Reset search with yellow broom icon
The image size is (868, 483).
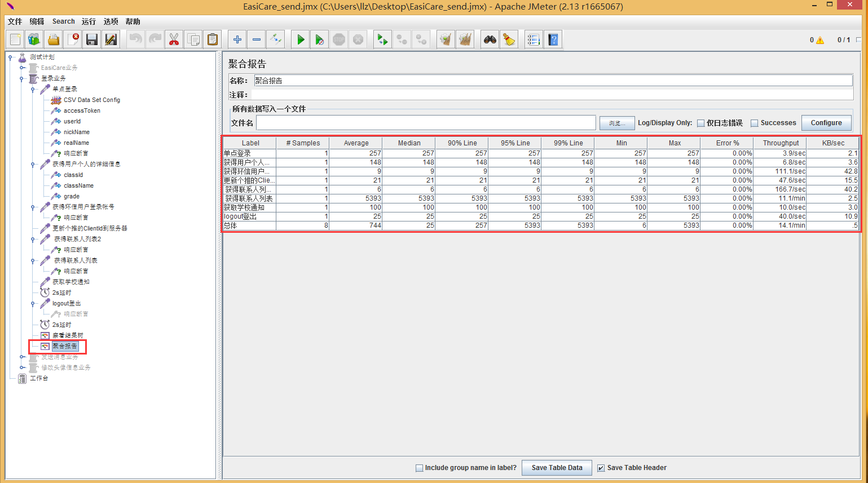tap(509, 39)
